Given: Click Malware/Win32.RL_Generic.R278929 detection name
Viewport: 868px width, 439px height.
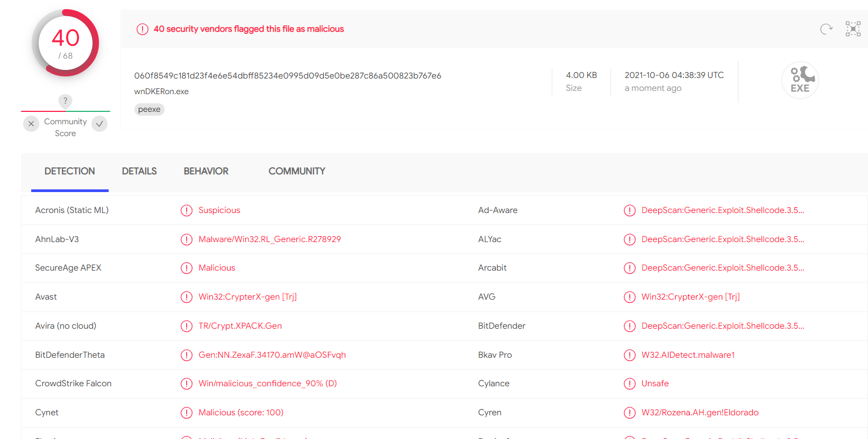Looking at the screenshot, I should coord(269,239).
